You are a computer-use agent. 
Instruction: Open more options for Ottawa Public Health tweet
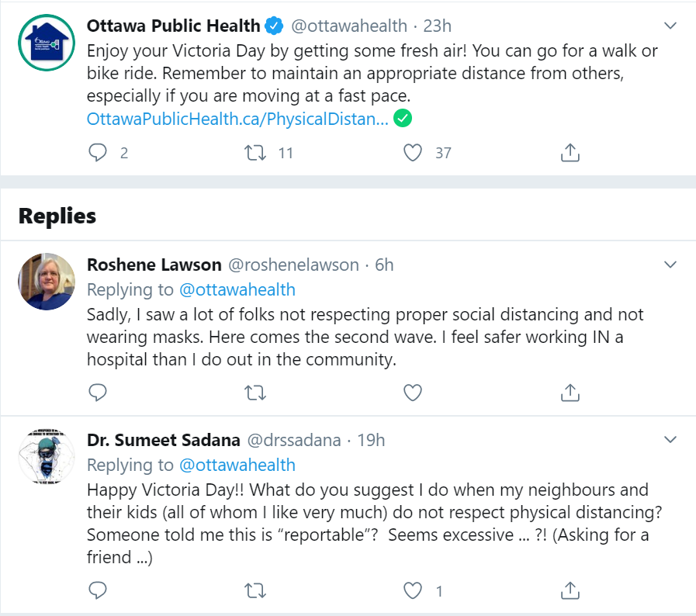click(671, 26)
